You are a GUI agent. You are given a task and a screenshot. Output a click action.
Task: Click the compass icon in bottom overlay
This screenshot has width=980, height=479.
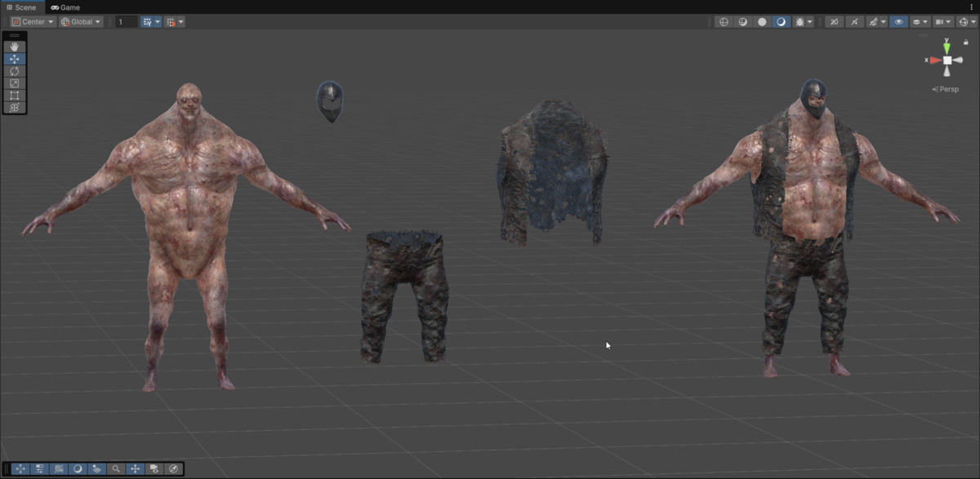174,469
